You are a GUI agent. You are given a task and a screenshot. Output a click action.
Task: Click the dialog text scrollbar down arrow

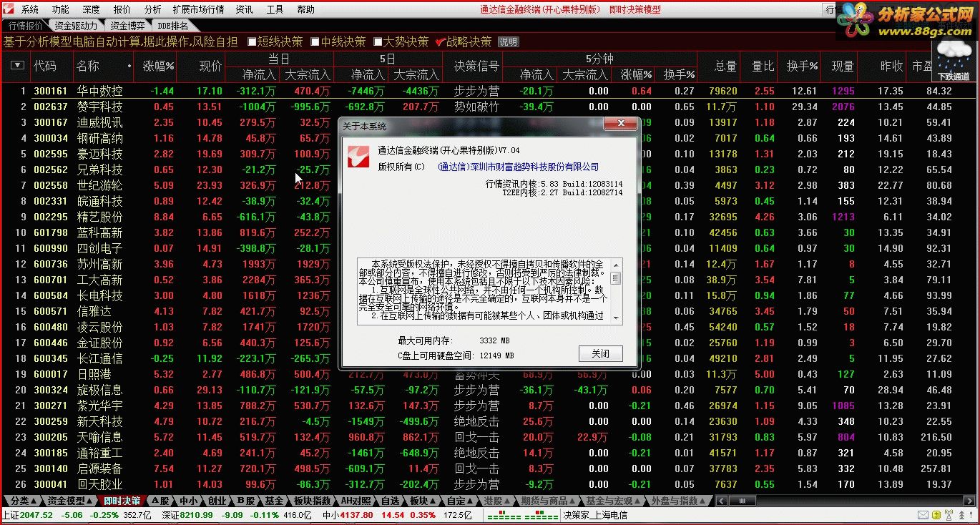click(616, 319)
